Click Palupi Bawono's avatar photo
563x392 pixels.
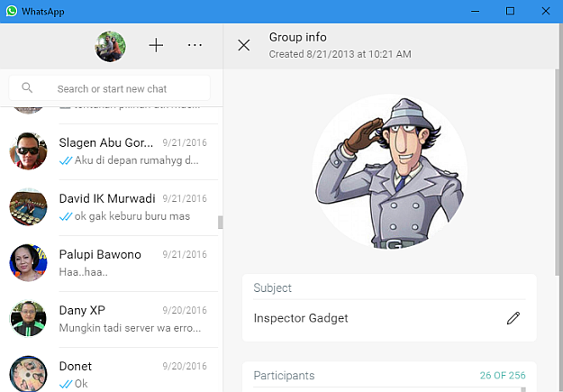coord(28,262)
